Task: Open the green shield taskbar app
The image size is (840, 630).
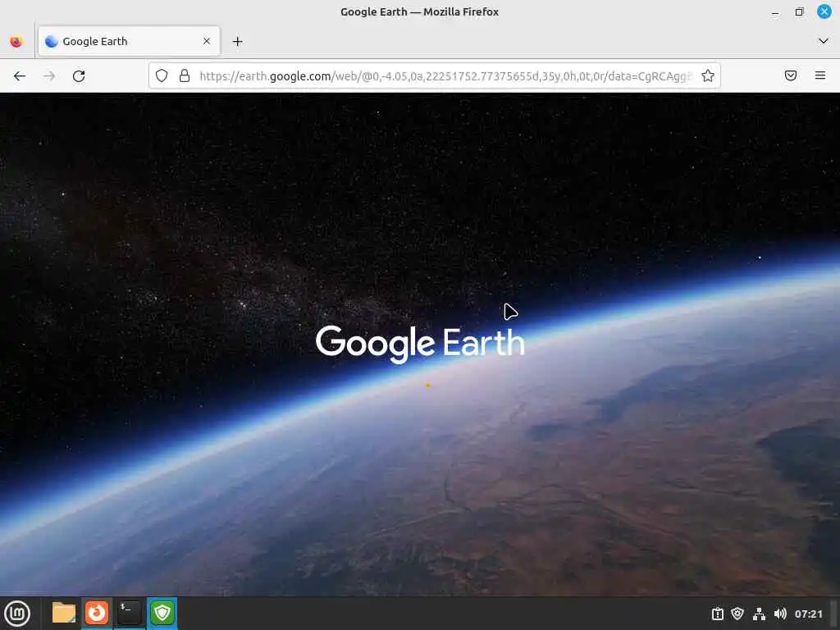Action: [x=162, y=613]
